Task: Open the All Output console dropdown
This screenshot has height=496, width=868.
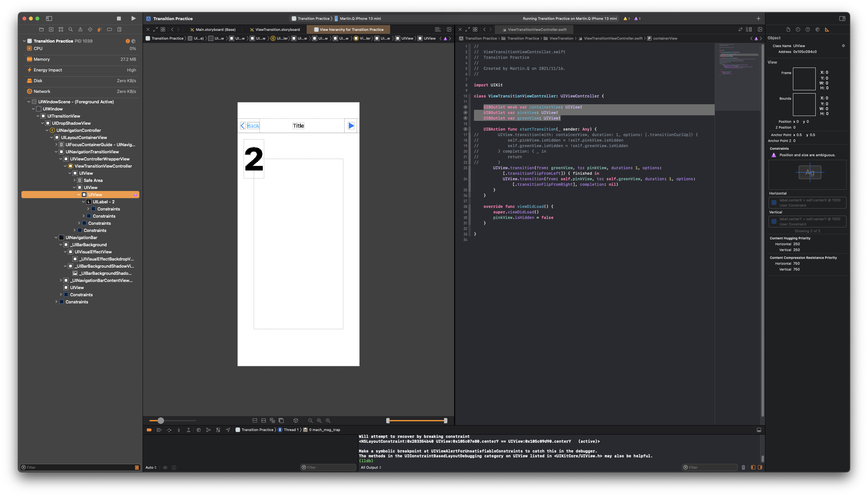Action: click(371, 467)
